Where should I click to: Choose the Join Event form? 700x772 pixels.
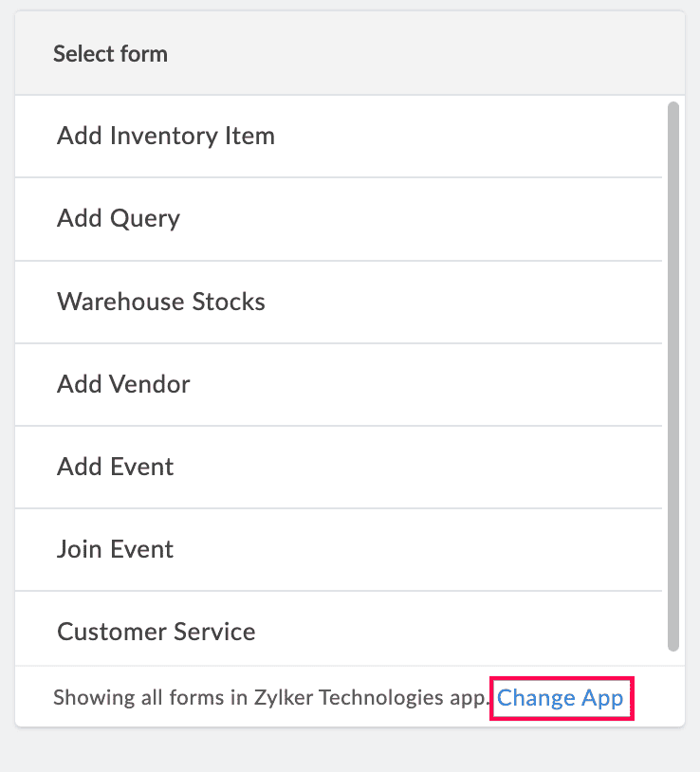click(116, 549)
